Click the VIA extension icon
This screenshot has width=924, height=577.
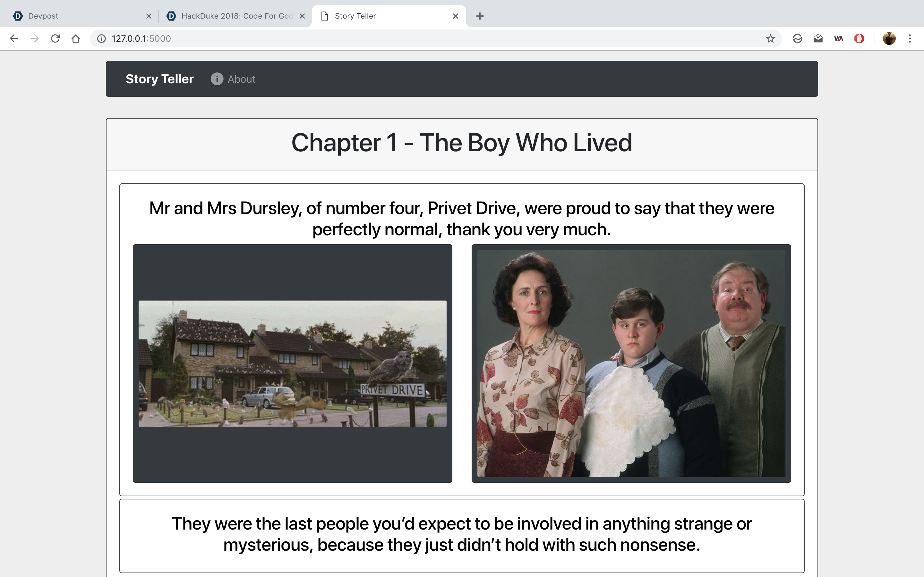pos(838,38)
